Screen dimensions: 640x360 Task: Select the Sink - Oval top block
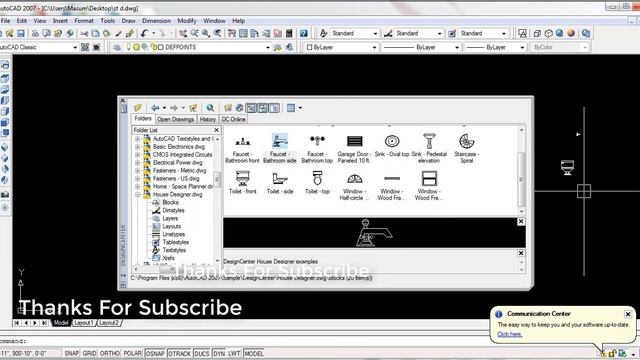392,145
